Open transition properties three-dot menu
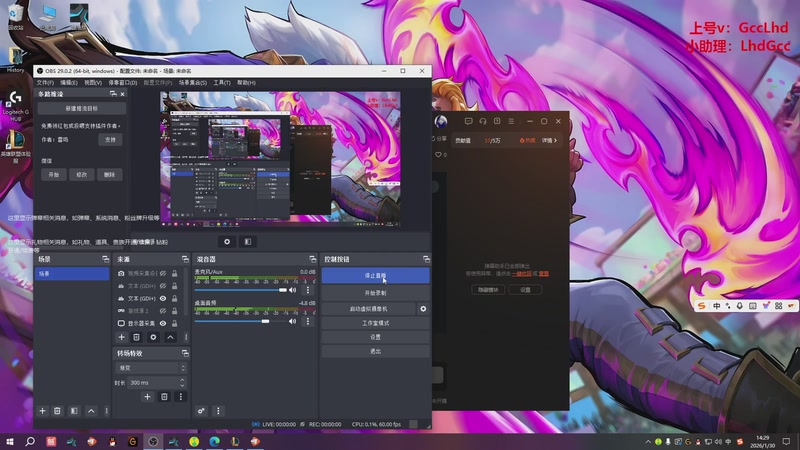 181,396
